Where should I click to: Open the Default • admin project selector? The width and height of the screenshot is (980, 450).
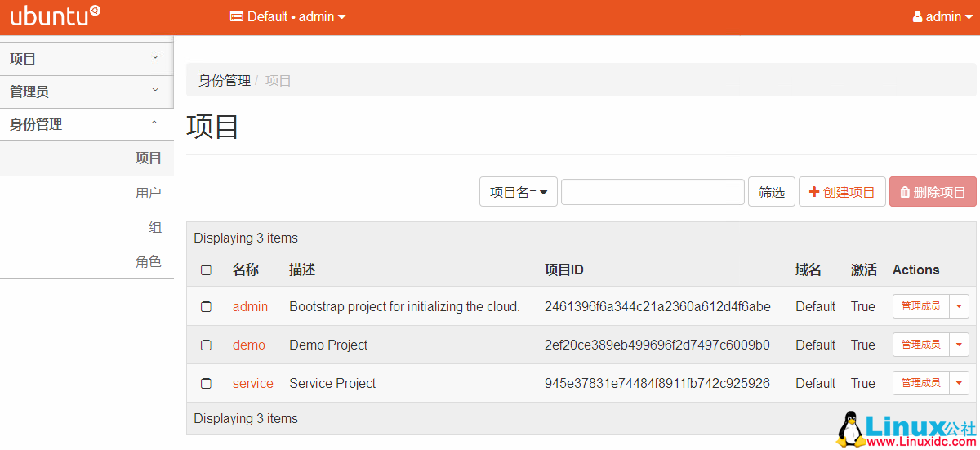pyautogui.click(x=288, y=16)
